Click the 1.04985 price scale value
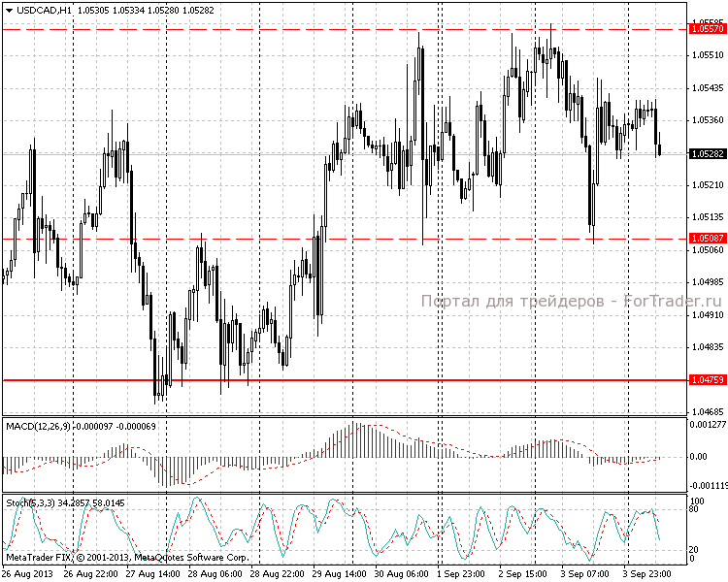 (708, 282)
